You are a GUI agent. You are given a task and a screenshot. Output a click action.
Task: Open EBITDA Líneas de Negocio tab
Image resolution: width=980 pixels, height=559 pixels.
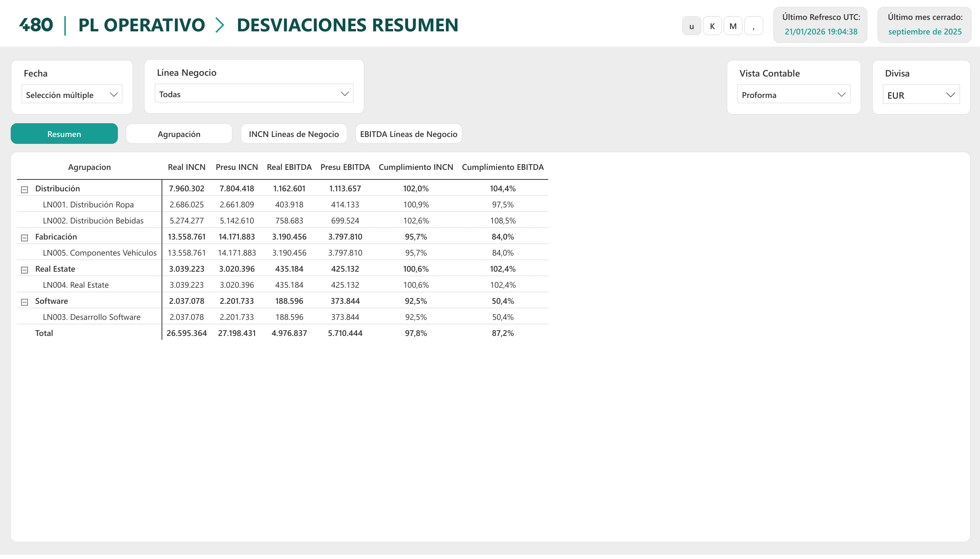pos(408,134)
